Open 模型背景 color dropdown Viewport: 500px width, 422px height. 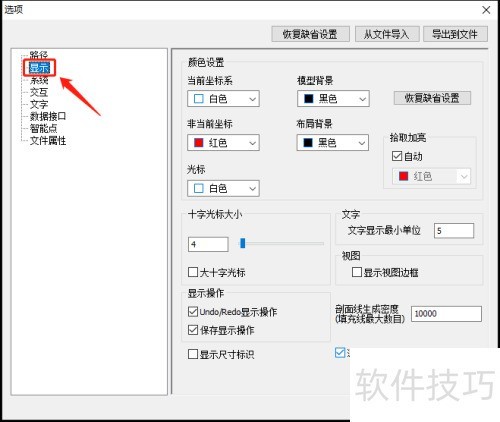[x=333, y=99]
